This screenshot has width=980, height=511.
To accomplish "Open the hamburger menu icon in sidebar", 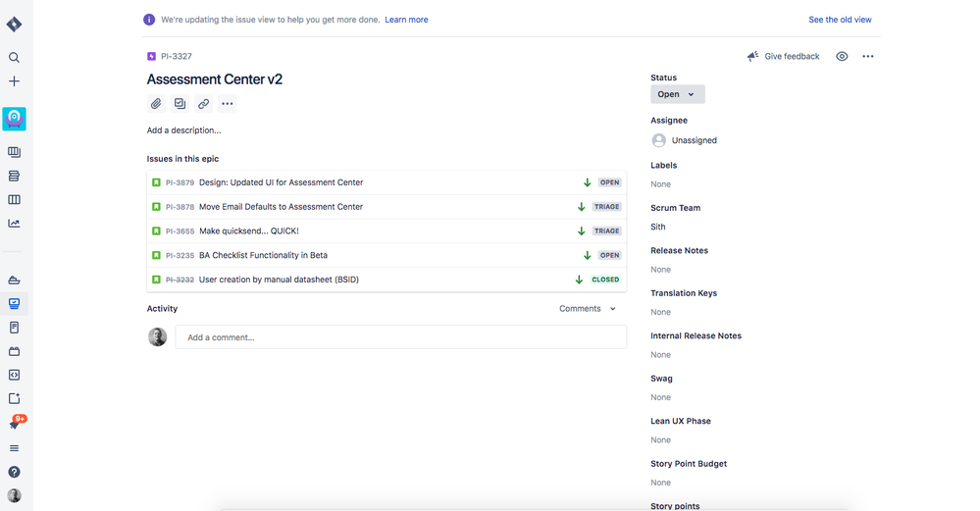I will point(14,448).
